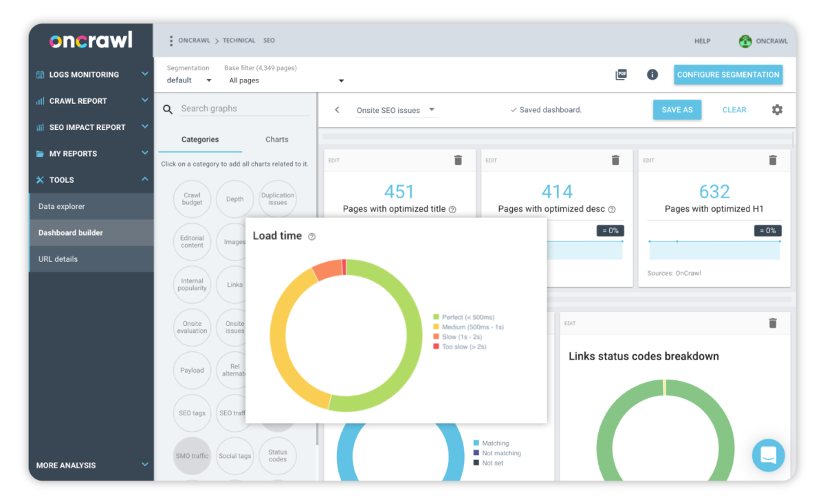Open the Segmentation default dropdown
This screenshot has height=504, width=825.
click(190, 80)
